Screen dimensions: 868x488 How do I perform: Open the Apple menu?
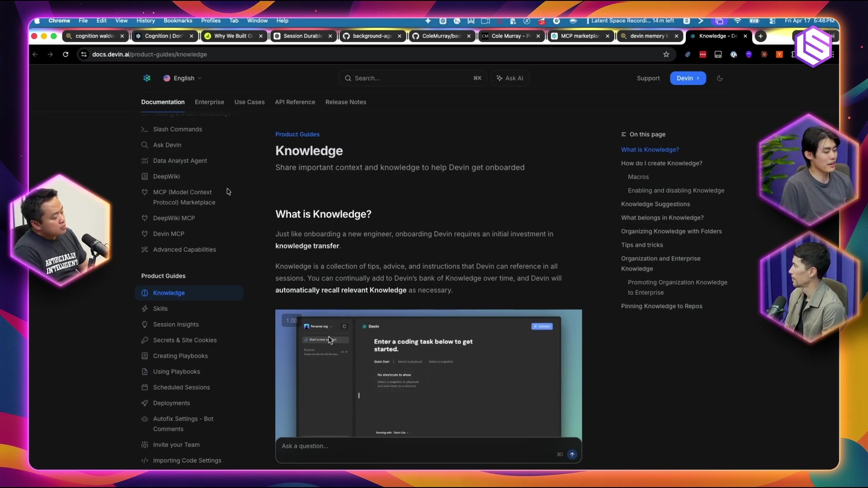click(37, 21)
